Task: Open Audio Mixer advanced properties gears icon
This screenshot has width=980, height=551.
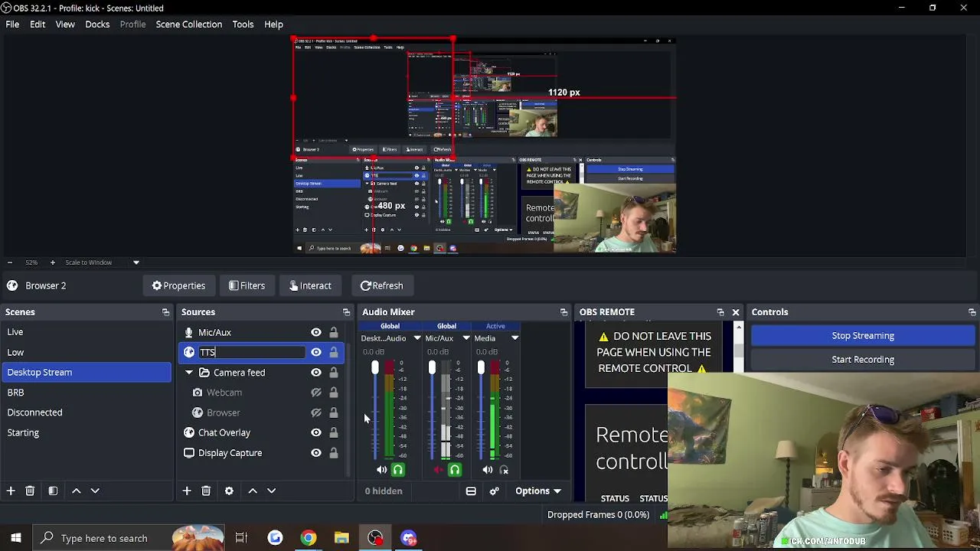Action: pos(494,491)
